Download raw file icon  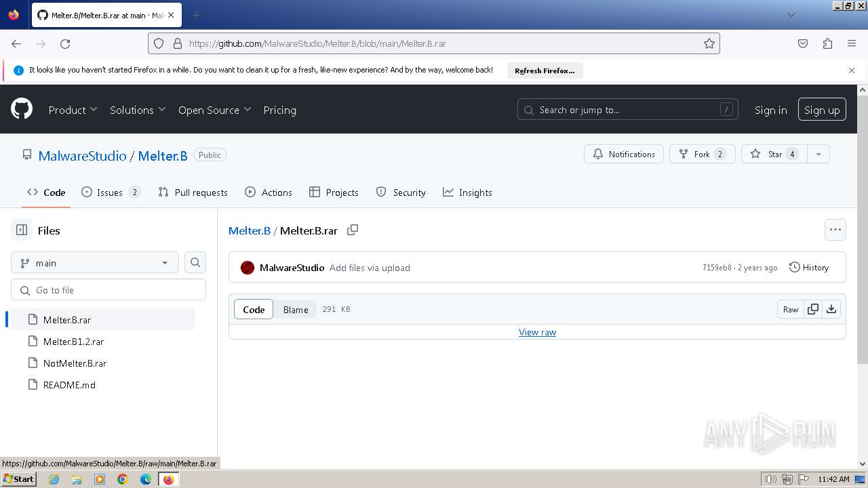(831, 309)
